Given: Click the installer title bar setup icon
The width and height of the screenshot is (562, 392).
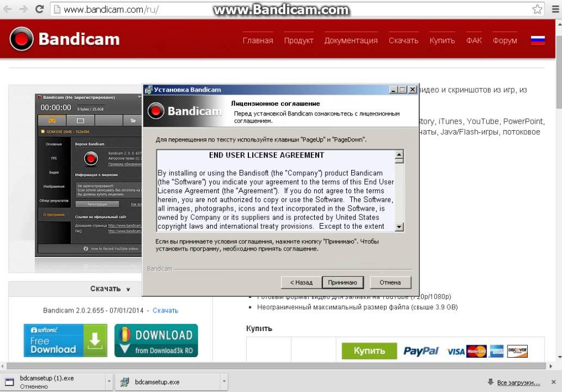Looking at the screenshot, I should click(148, 90).
